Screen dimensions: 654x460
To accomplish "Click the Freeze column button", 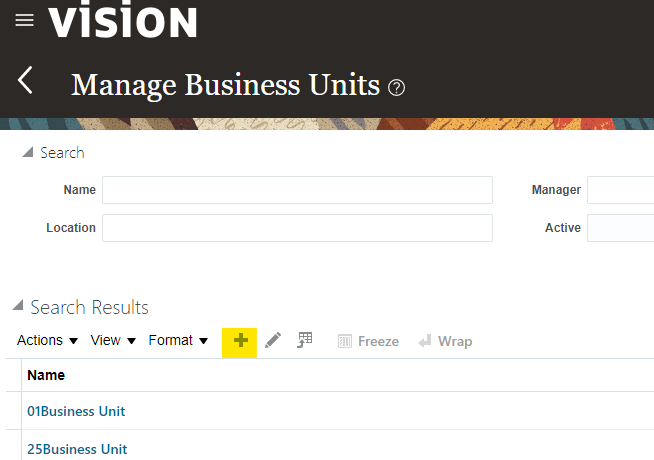I will (368, 341).
